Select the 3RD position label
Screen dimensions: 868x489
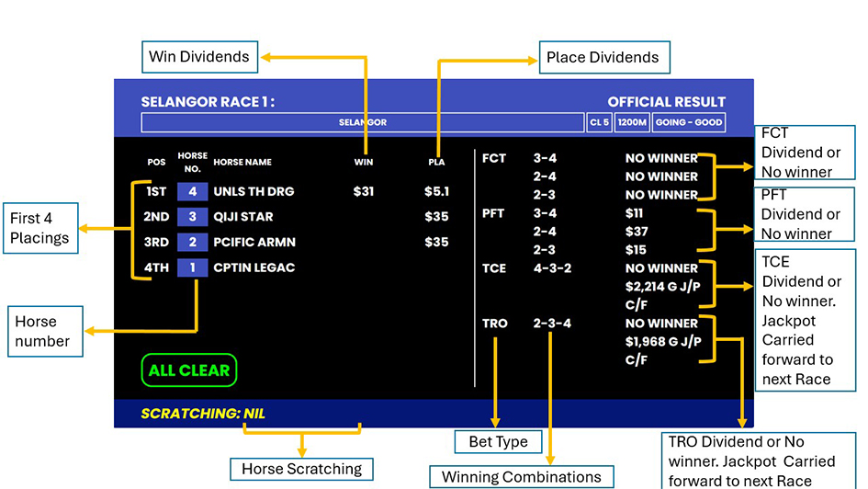[156, 242]
